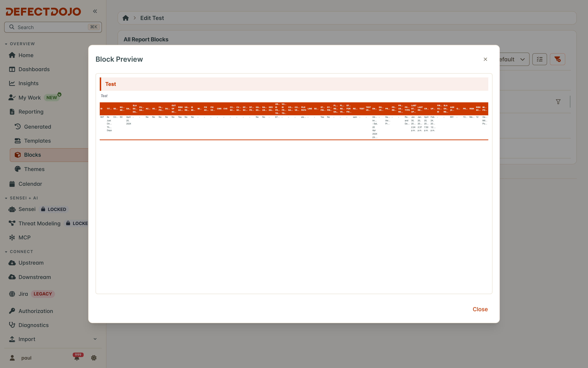The image size is (588, 368).
Task: Click the Jira globe icon
Action: tap(12, 294)
